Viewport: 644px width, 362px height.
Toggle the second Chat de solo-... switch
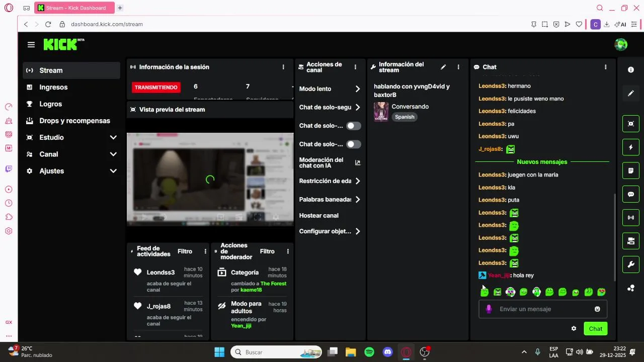click(x=354, y=144)
